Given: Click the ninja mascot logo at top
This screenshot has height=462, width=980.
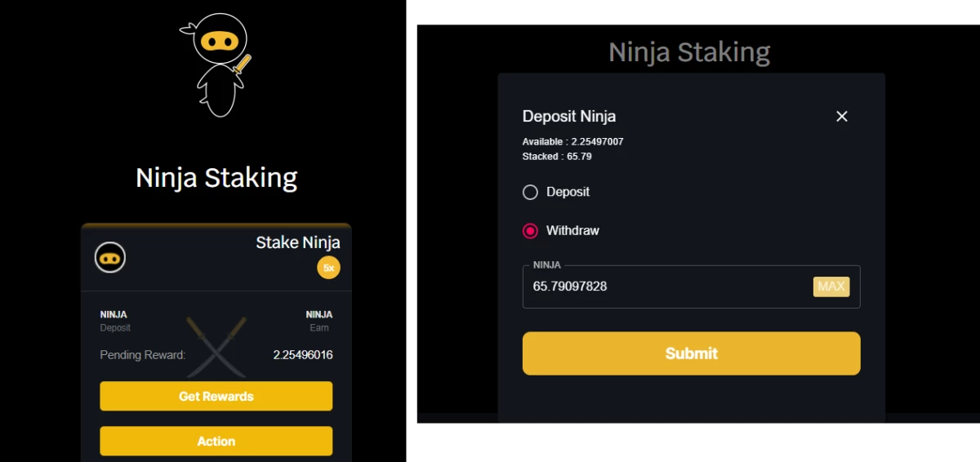Looking at the screenshot, I should (x=216, y=64).
